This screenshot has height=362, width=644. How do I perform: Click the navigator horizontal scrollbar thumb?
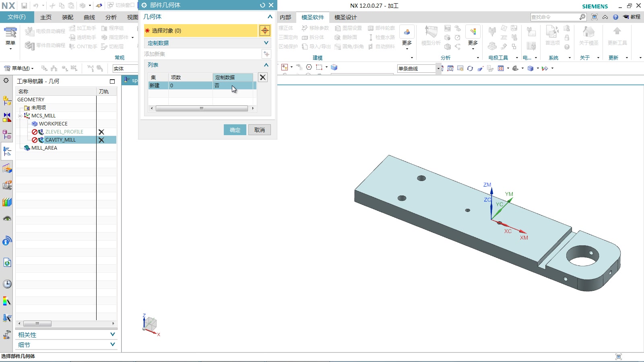tap(37, 323)
